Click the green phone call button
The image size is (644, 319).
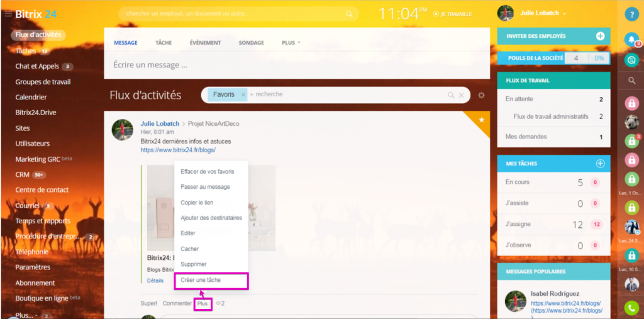(631, 308)
